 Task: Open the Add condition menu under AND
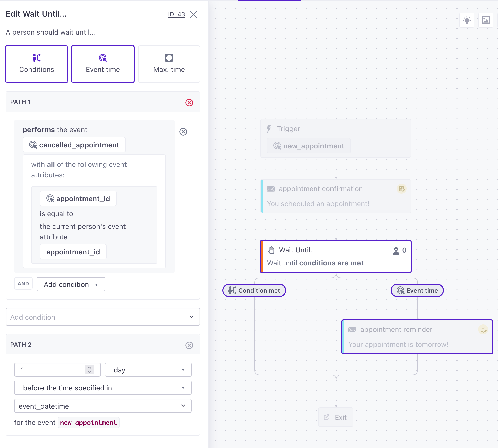click(x=71, y=284)
